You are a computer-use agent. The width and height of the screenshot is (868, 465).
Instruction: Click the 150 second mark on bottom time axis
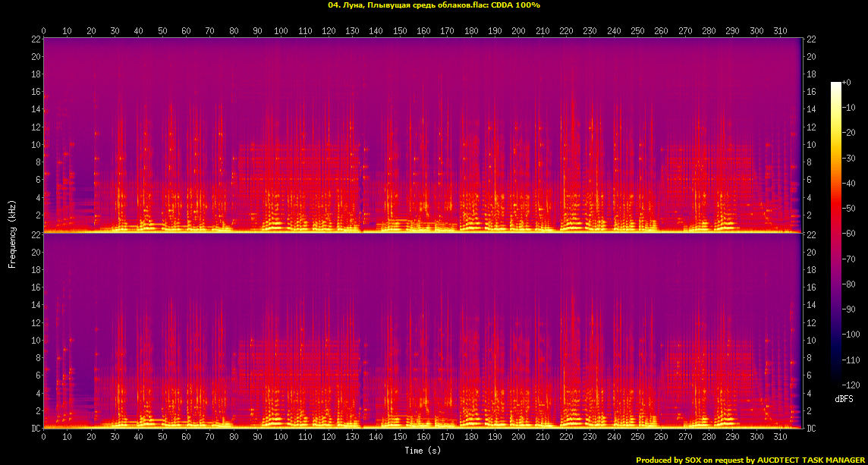(x=400, y=437)
